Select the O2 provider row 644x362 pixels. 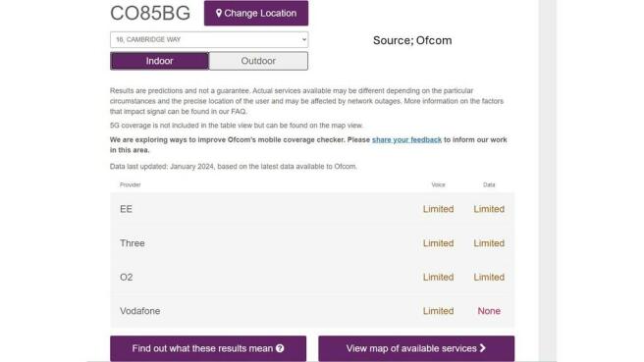tap(312, 277)
